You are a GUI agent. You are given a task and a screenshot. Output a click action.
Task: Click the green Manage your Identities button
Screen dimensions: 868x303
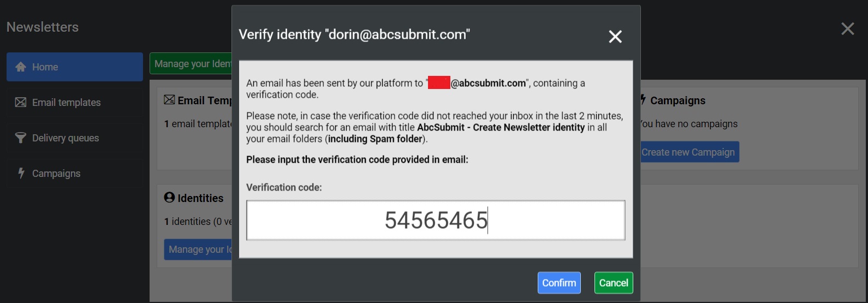coord(191,64)
